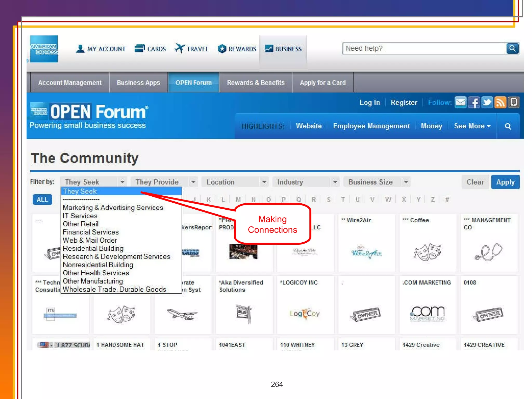Open the Rewards & Benefits tab
The height and width of the screenshot is (399, 532).
pyautogui.click(x=256, y=83)
